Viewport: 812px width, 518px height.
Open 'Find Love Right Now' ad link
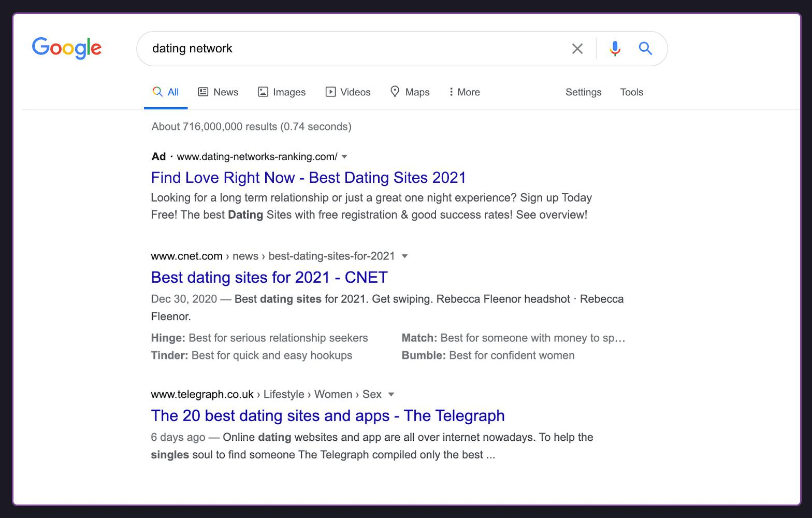click(x=308, y=178)
